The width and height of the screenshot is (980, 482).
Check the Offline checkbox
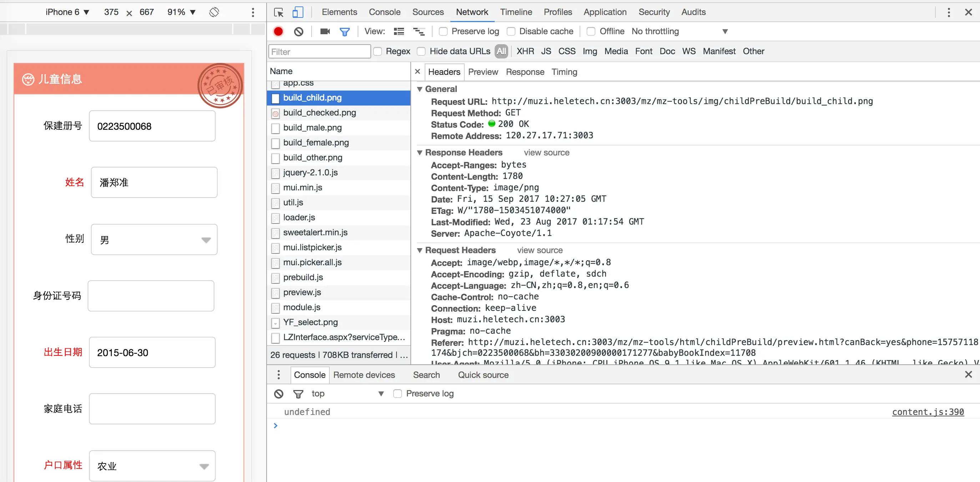(x=591, y=31)
